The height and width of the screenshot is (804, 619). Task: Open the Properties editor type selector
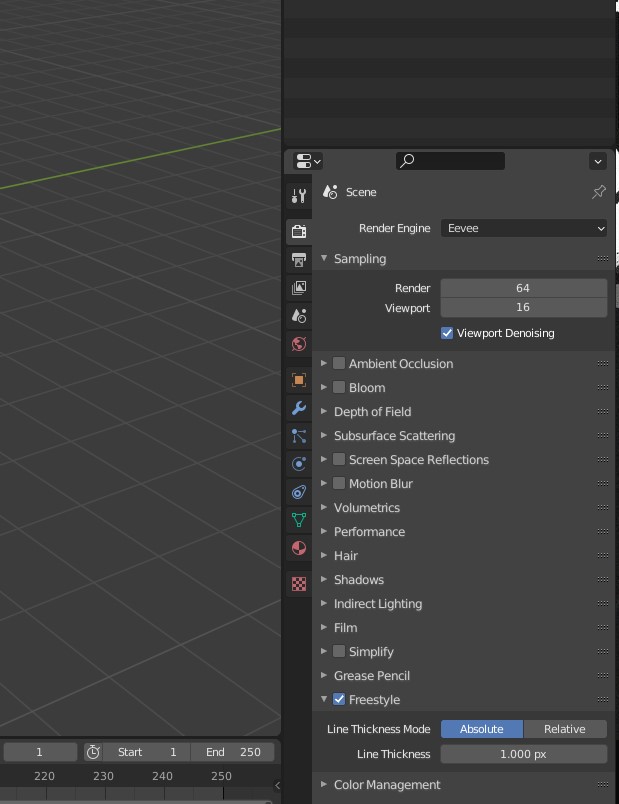(307, 161)
